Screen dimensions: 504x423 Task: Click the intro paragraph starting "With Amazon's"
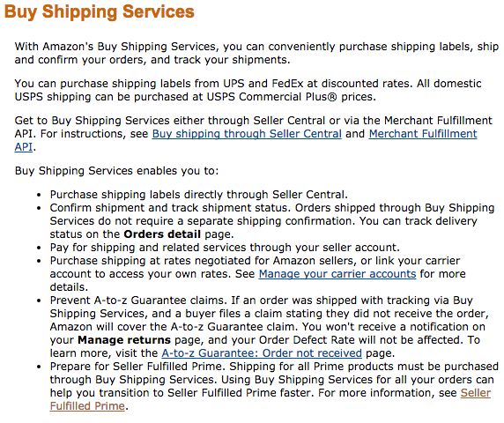[x=256, y=53]
